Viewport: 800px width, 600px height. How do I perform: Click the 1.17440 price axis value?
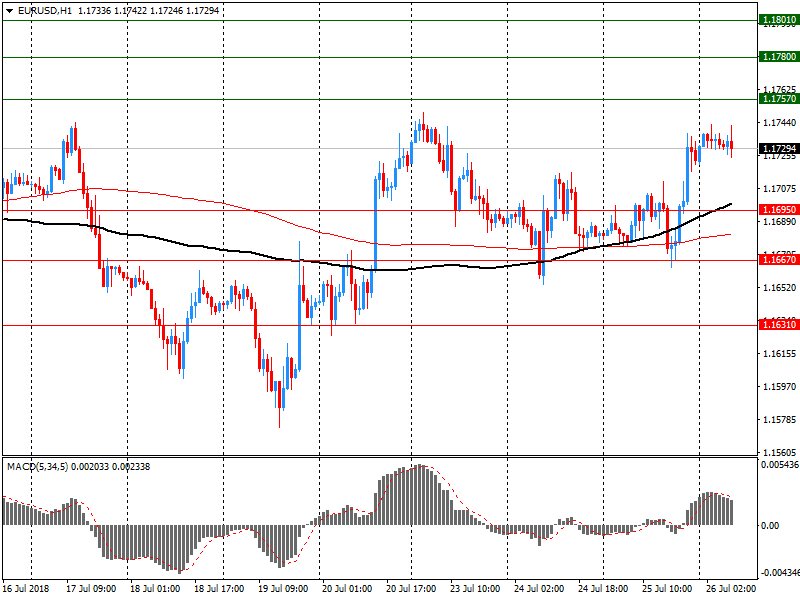coord(779,122)
